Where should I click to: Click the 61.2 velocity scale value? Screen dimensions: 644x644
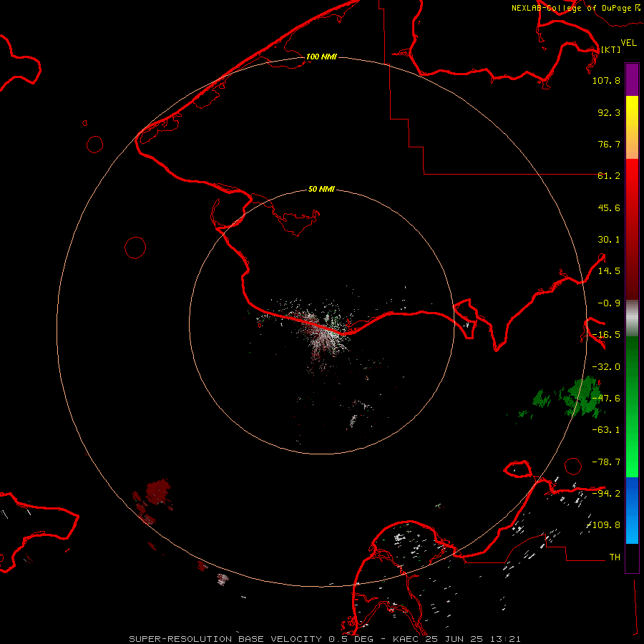[x=609, y=176]
